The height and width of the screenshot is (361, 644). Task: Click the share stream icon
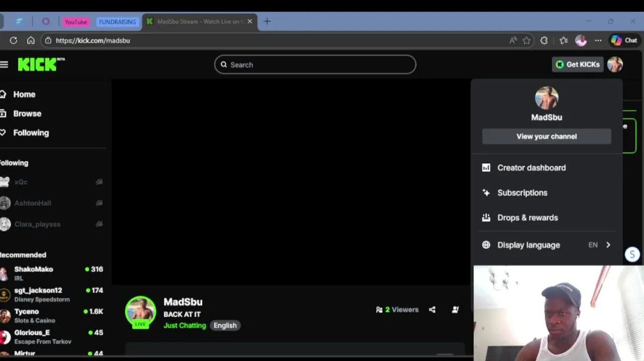tap(432, 310)
